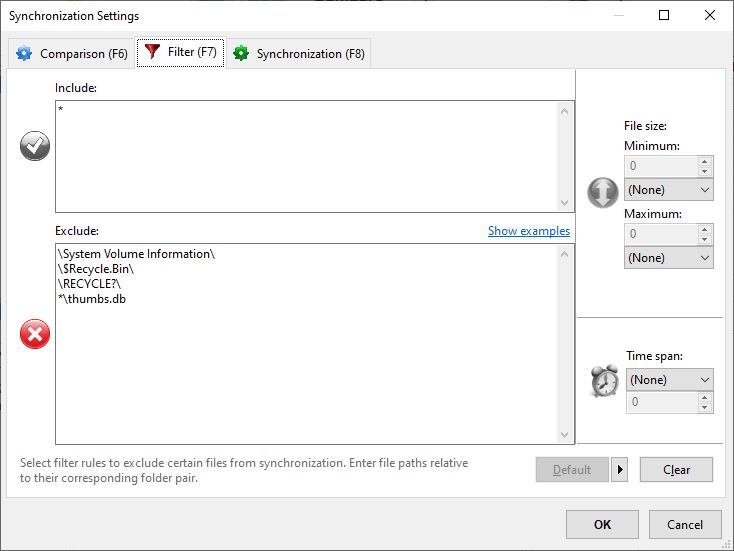Image resolution: width=734 pixels, height=551 pixels.
Task: Click the green gear Synchronization icon
Action: click(x=241, y=54)
